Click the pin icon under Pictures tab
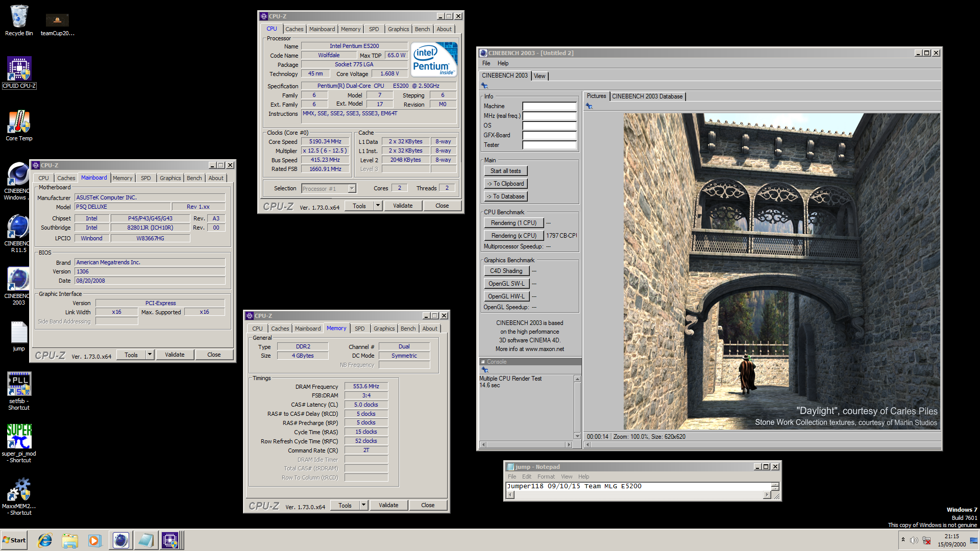Image resolution: width=980 pixels, height=551 pixels. point(589,106)
